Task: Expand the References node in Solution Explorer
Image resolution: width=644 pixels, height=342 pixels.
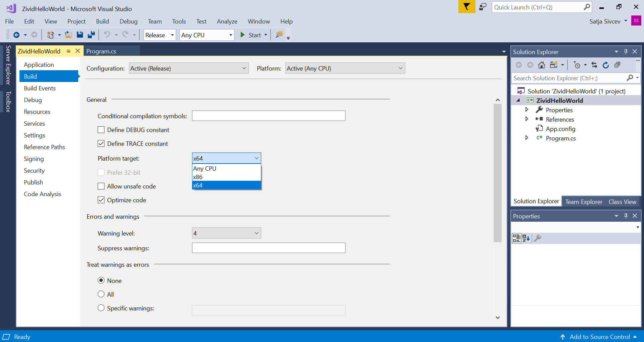Action: (527, 119)
